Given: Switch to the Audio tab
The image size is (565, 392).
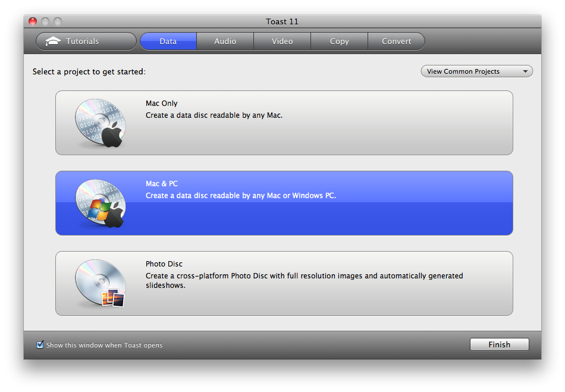Looking at the screenshot, I should [x=225, y=41].
